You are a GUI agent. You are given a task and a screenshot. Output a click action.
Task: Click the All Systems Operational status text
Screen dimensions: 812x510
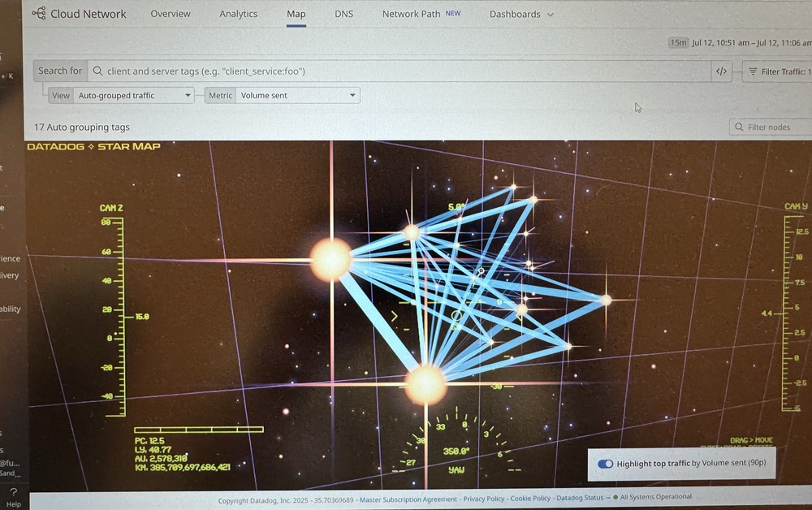pyautogui.click(x=655, y=497)
